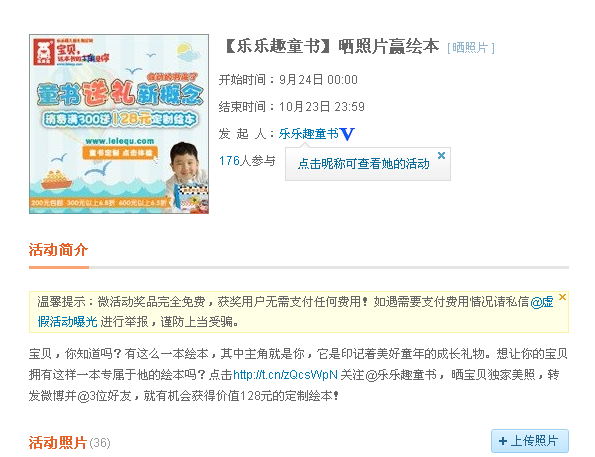Image resolution: width=595 pixels, height=457 pixels.
Task: Click the blue V verified badge icon
Action: pyautogui.click(x=347, y=134)
